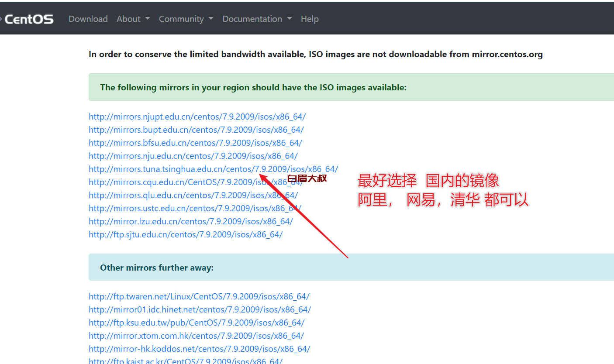The width and height of the screenshot is (614, 364).
Task: Expand the About dropdown menu
Action: coord(133,19)
